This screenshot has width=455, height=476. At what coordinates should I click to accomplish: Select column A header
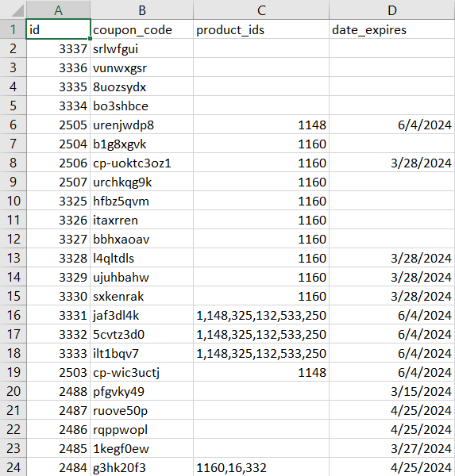coord(58,10)
